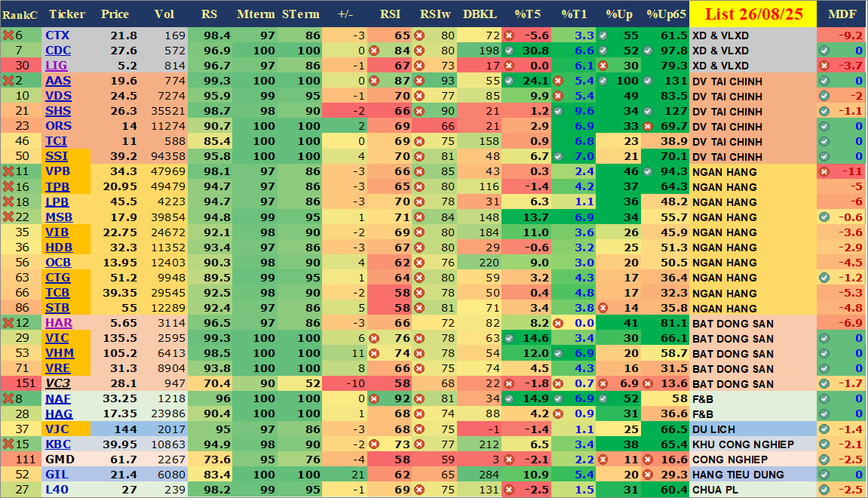Viewport: 868px width, 498px height.
Task: Select VIC's price cell 135.5
Action: pos(115,339)
